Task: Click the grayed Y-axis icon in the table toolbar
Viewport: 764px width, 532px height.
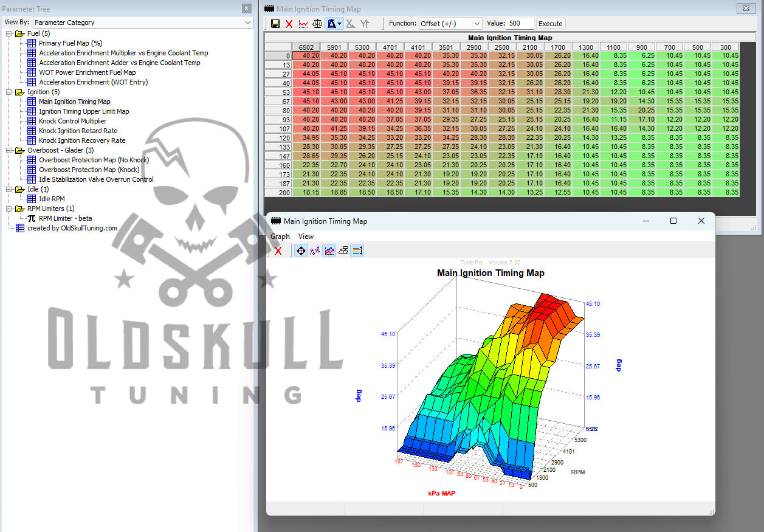Action: coord(365,24)
